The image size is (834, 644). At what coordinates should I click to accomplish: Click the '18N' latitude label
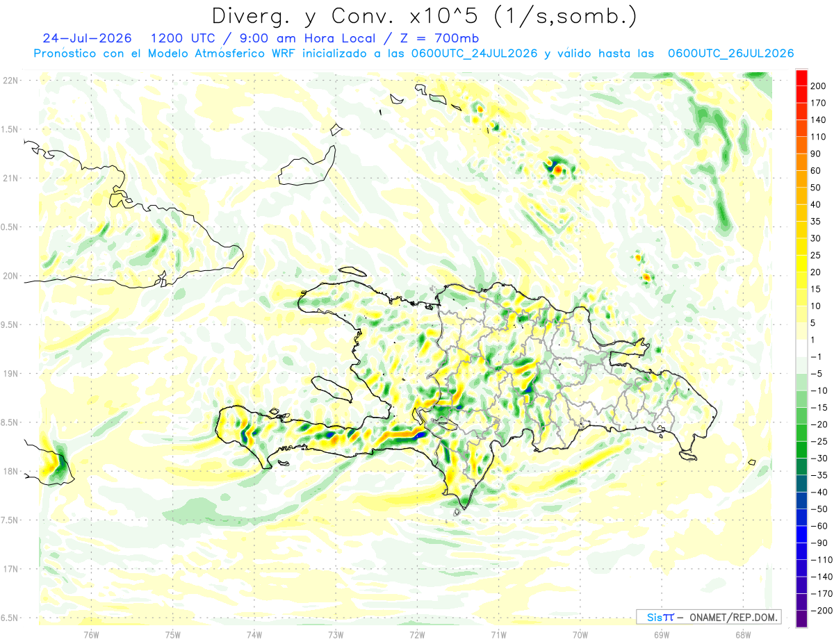point(10,471)
